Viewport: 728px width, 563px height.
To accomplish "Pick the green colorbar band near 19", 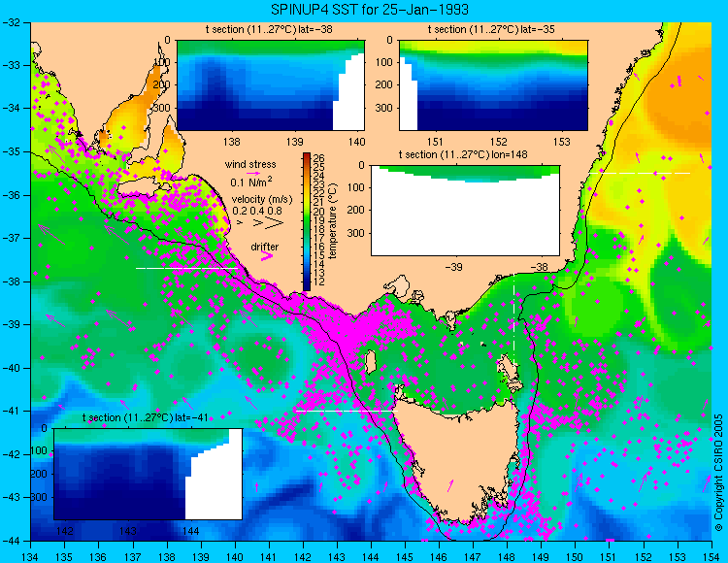I will point(307,219).
